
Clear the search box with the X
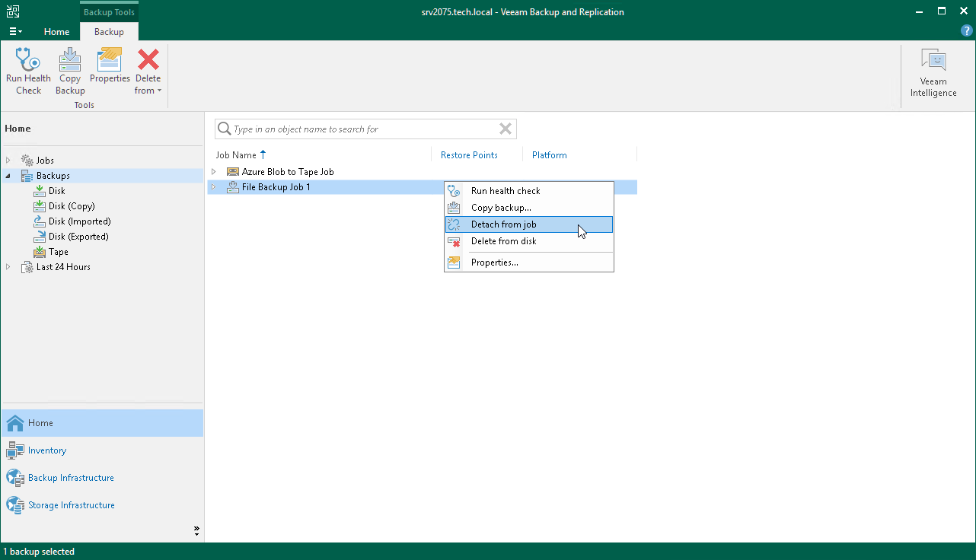(x=505, y=129)
